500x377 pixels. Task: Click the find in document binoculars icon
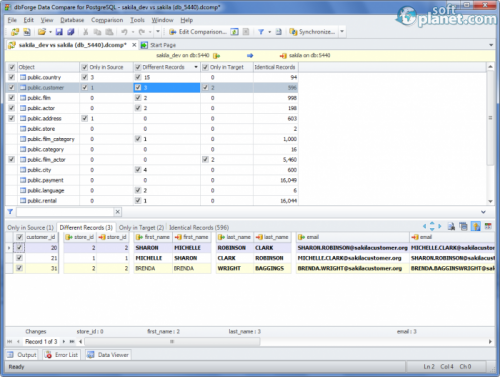point(451,226)
